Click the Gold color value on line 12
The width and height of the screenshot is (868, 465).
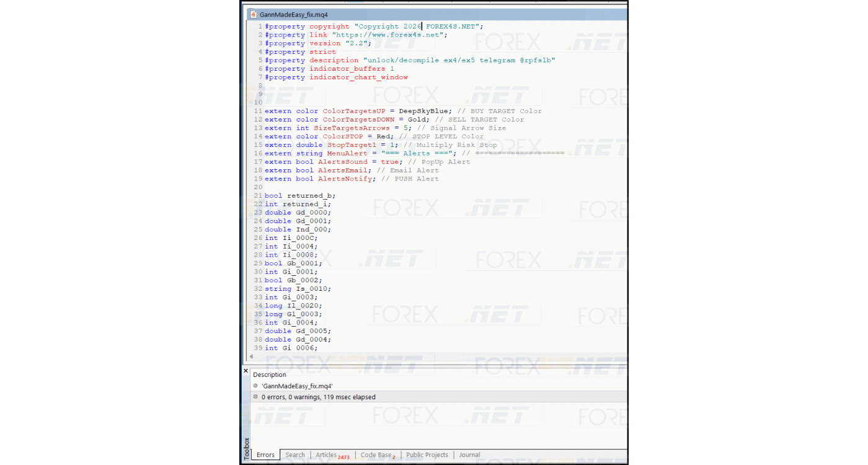[x=416, y=120]
